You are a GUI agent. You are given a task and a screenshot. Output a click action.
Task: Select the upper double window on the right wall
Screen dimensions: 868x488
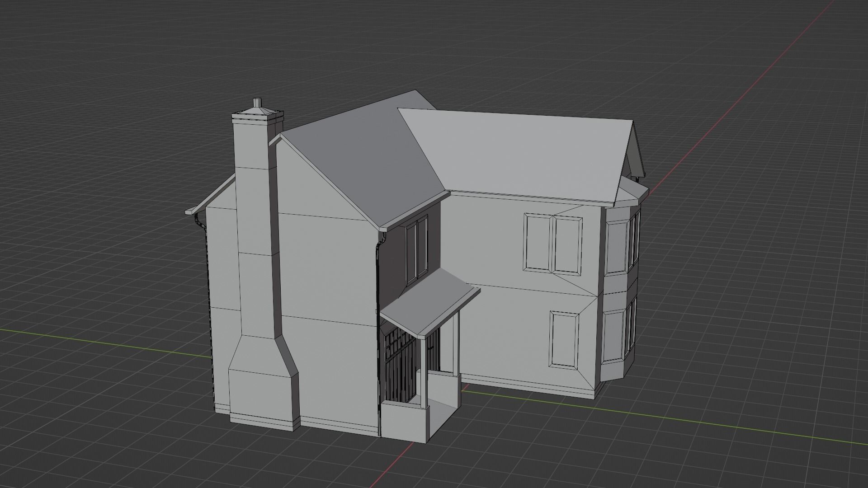pos(553,244)
